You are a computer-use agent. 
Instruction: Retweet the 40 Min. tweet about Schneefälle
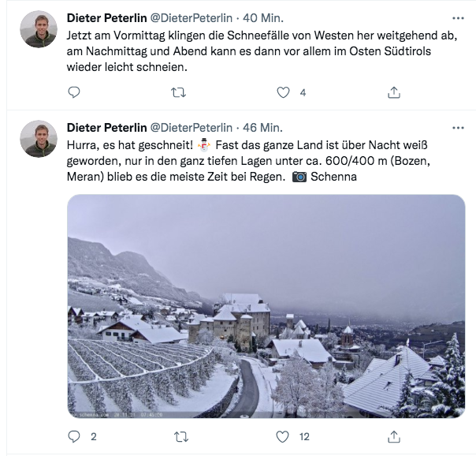click(178, 92)
